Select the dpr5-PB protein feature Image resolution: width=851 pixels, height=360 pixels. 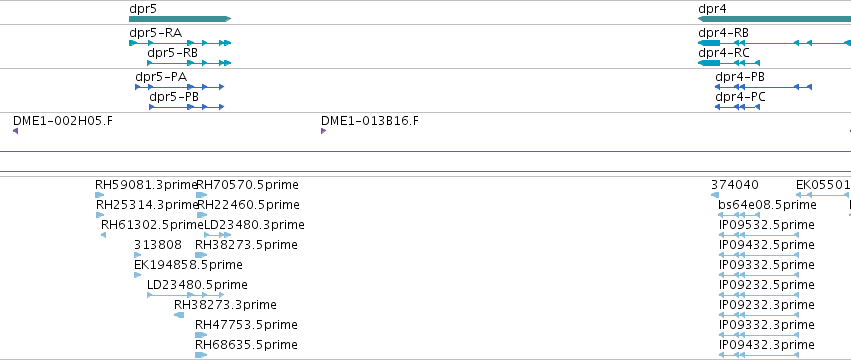187,107
